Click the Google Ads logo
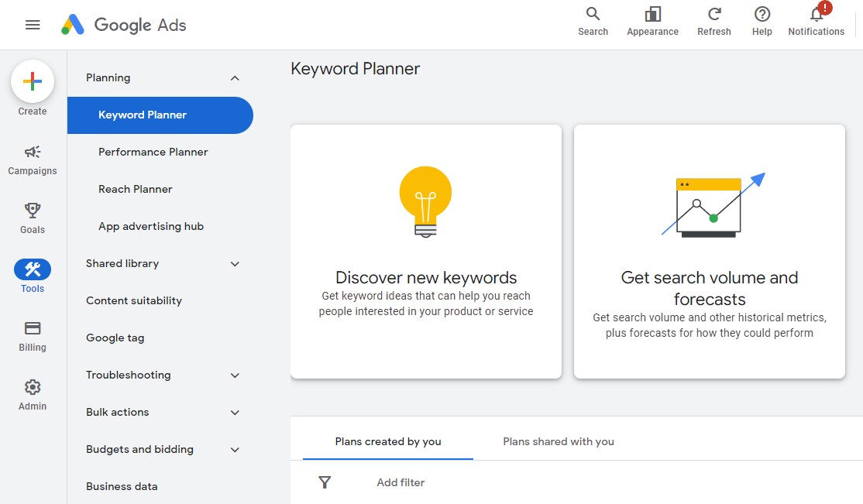 click(124, 25)
